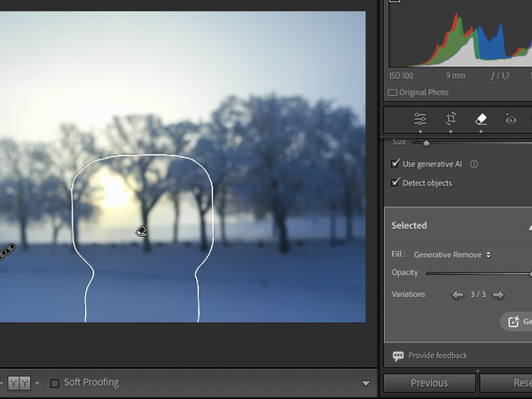Open the Before/After view options arrow
532x399 pixels.
(x=37, y=383)
